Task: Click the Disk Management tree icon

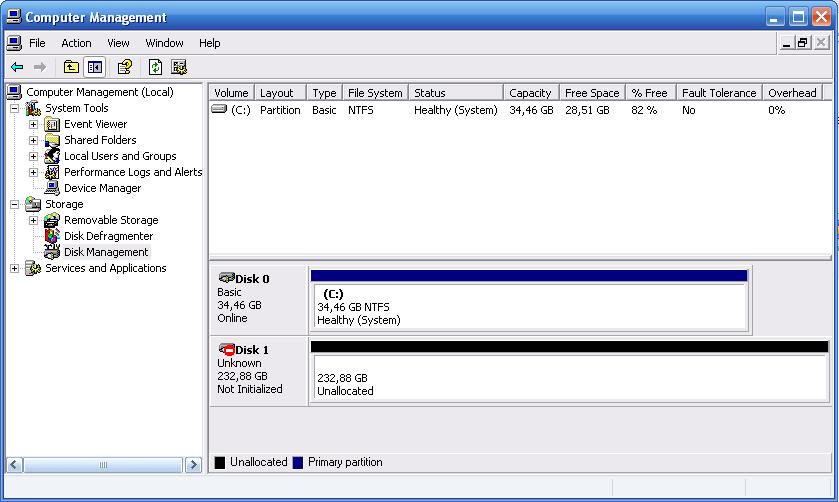Action: tap(52, 252)
